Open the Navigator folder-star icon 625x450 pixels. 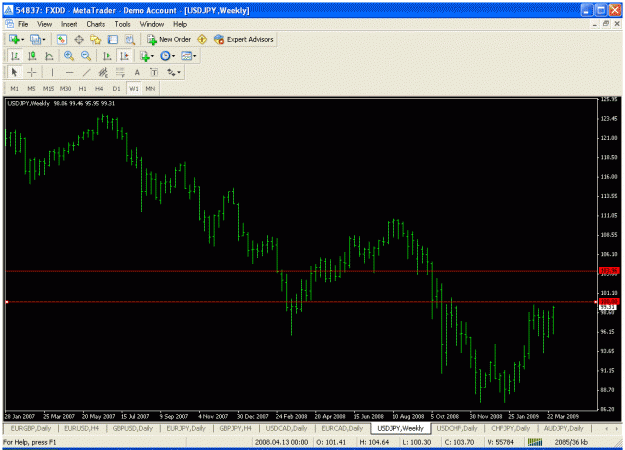pyautogui.click(x=95, y=39)
